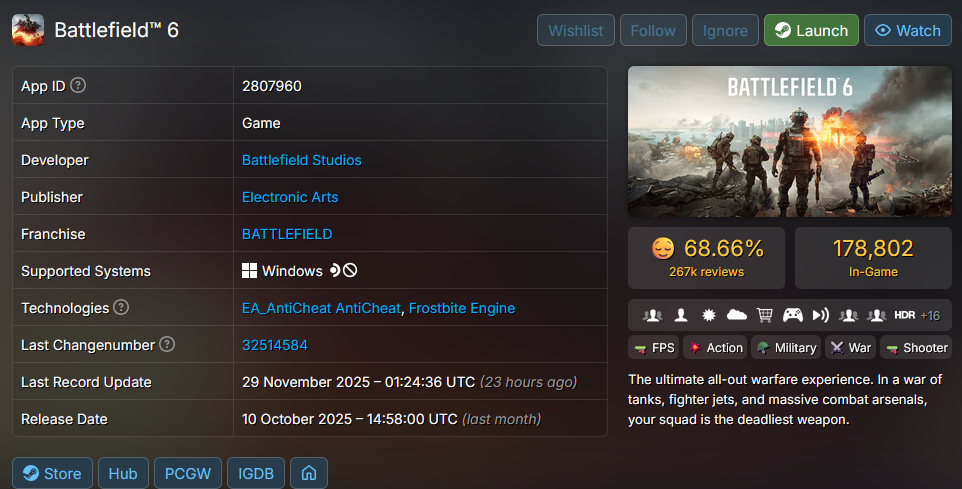Viewport: 962px width, 489px height.
Task: Click the Steam Cloud icon
Action: pos(736,315)
